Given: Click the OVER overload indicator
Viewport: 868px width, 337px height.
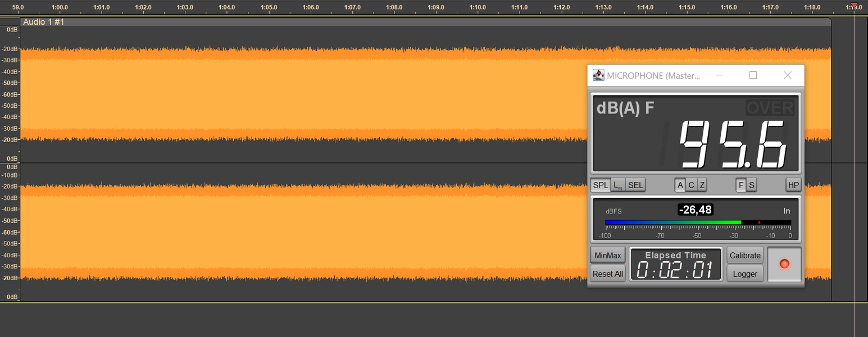Looking at the screenshot, I should [770, 107].
